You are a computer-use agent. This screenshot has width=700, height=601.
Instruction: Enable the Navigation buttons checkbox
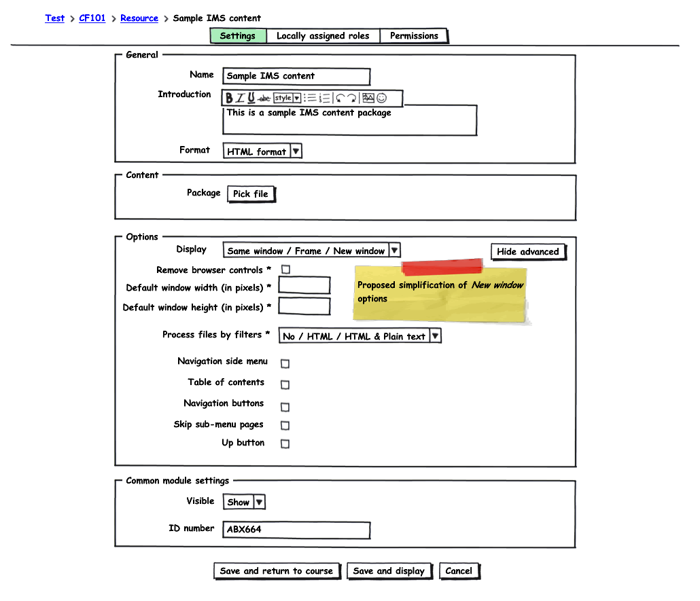click(x=285, y=407)
